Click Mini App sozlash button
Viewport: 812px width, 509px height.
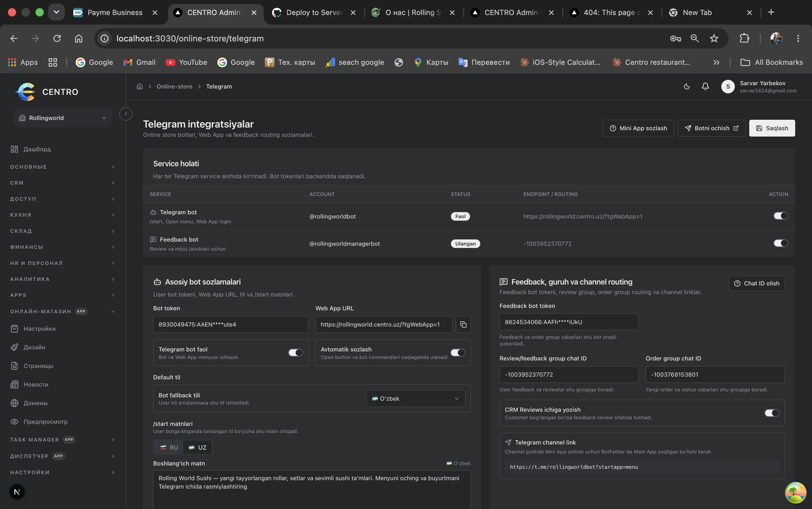click(638, 128)
